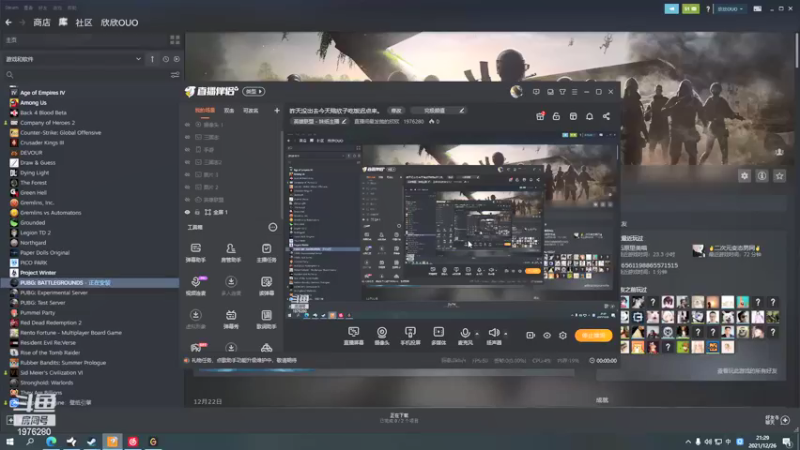Toggle visibility of the 手游 source
800x450 pixels.
(187, 149)
